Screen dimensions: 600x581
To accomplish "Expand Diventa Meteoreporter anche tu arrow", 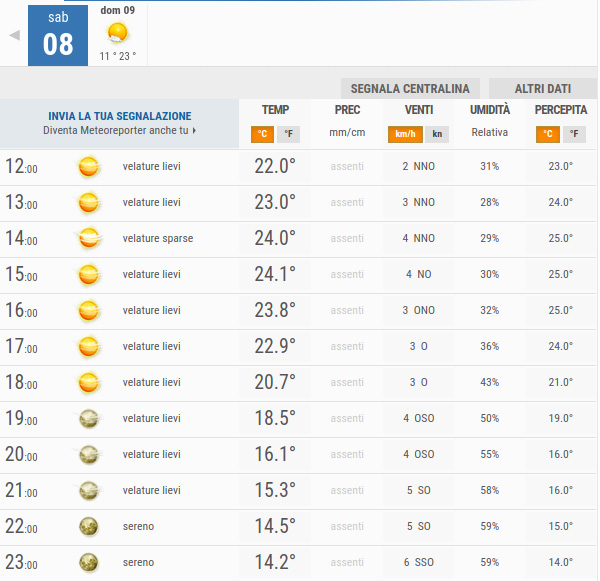I will click(x=194, y=131).
